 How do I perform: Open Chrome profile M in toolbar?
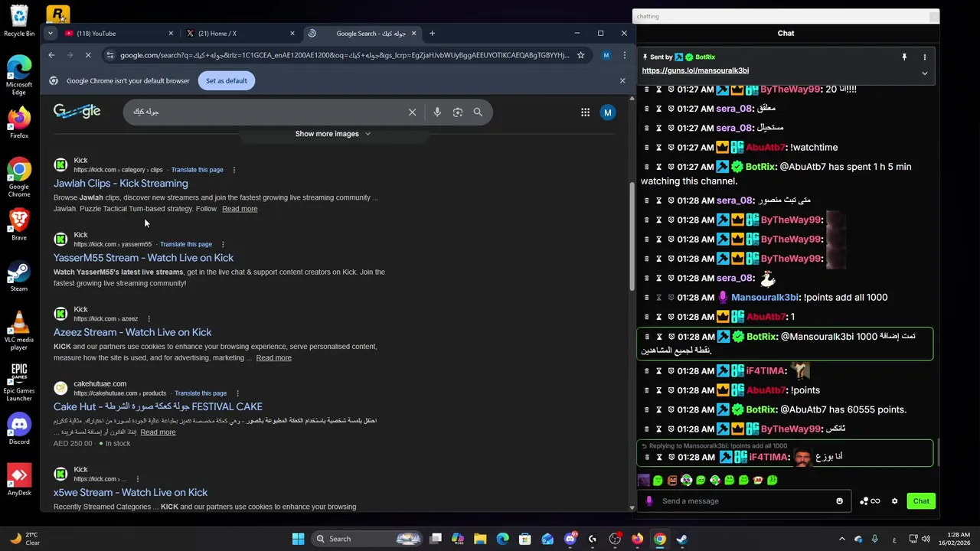(x=606, y=55)
